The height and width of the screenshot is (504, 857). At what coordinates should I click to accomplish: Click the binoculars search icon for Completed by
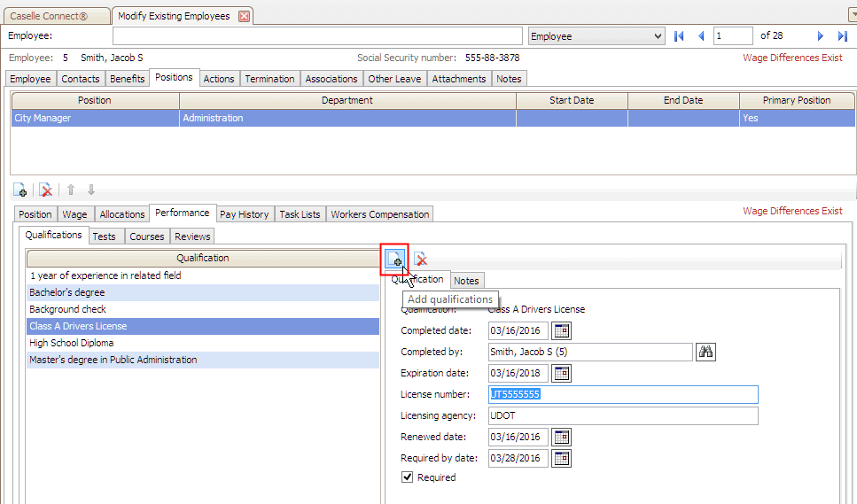tap(705, 352)
